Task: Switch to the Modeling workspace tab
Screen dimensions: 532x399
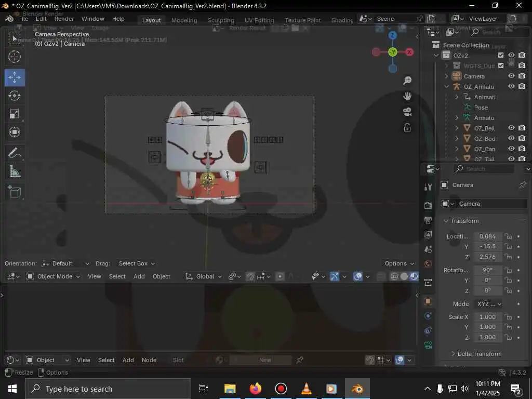Action: [184, 20]
